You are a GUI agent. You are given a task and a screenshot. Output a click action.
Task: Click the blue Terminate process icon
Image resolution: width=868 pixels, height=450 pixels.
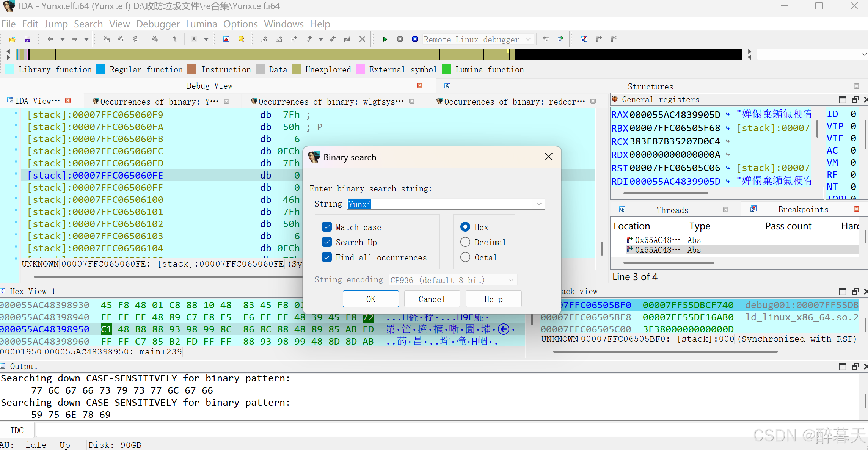coord(415,39)
